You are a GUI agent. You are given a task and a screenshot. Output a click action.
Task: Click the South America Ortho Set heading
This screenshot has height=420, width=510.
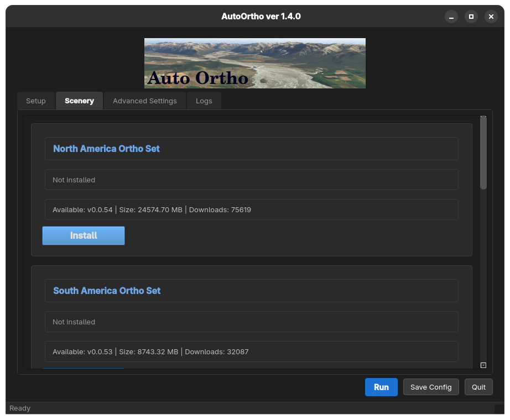pyautogui.click(x=107, y=291)
